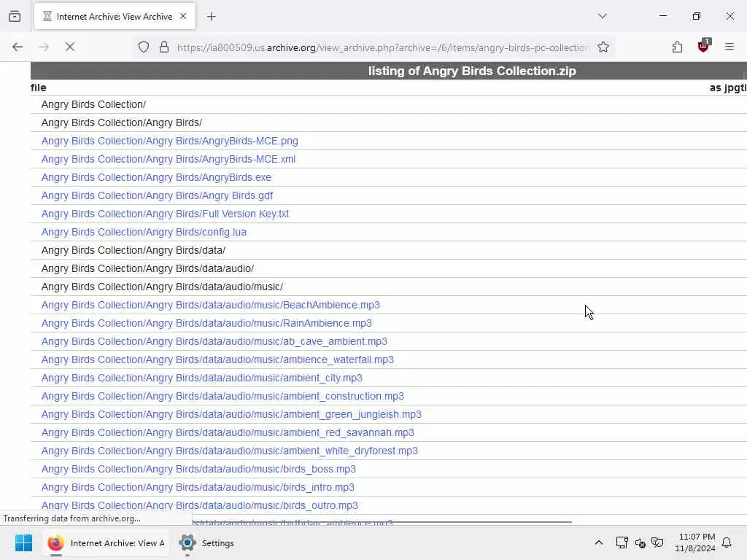Open the Firefox View icon in the tab strip
The image size is (747, 560).
[15, 16]
